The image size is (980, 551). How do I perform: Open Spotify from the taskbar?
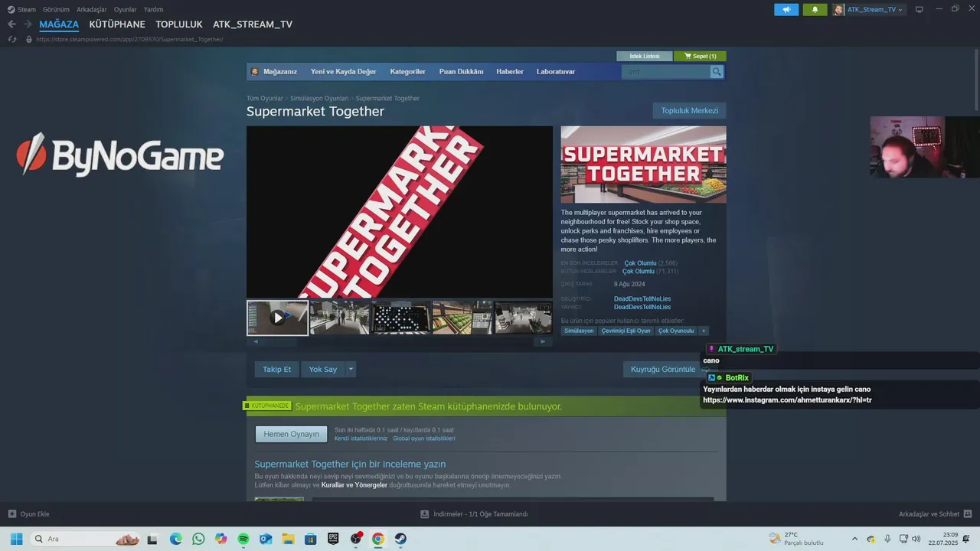click(x=243, y=539)
